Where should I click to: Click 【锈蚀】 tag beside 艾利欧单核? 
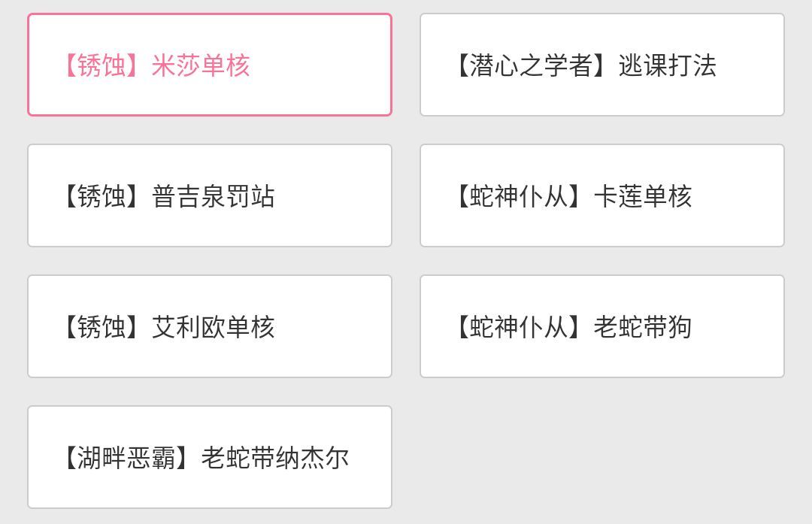point(101,327)
